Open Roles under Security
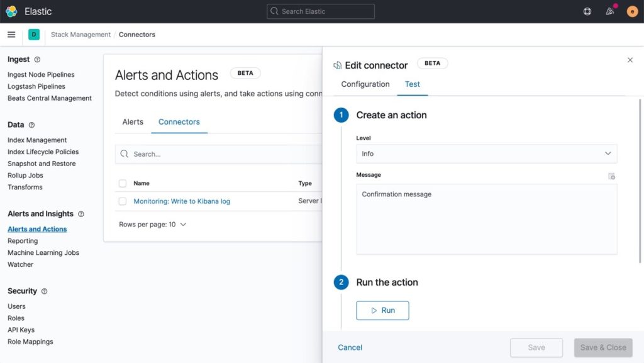This screenshot has width=644, height=363. pos(16,318)
